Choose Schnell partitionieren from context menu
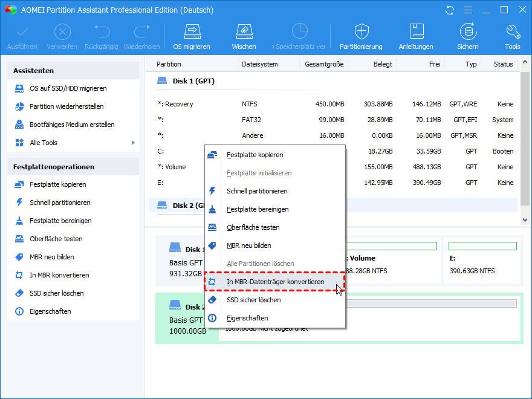This screenshot has height=399, width=532. (x=275, y=191)
